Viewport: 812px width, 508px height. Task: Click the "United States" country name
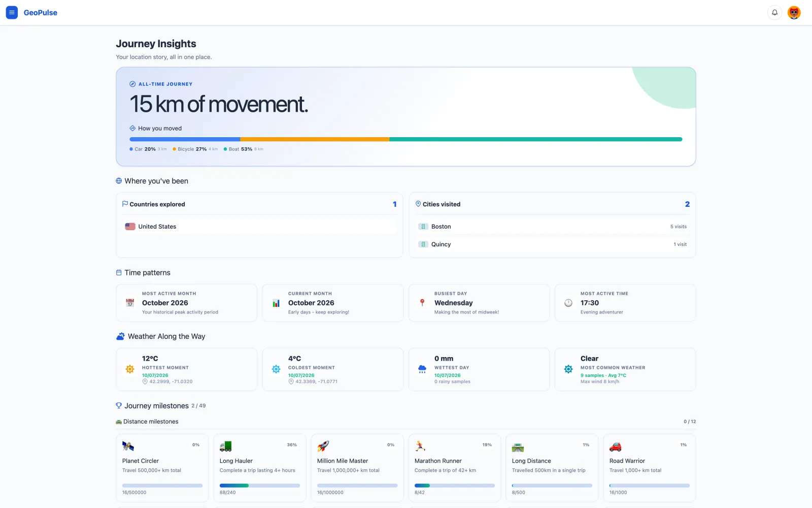tap(157, 227)
